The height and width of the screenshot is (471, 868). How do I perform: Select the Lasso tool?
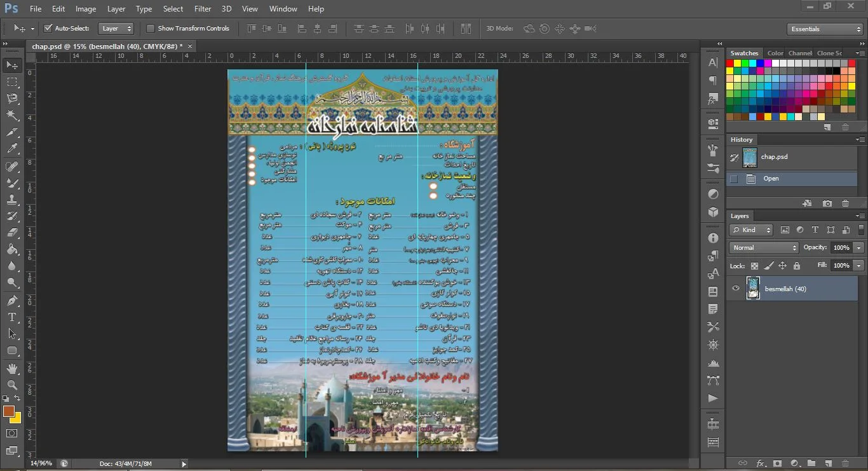[x=12, y=98]
